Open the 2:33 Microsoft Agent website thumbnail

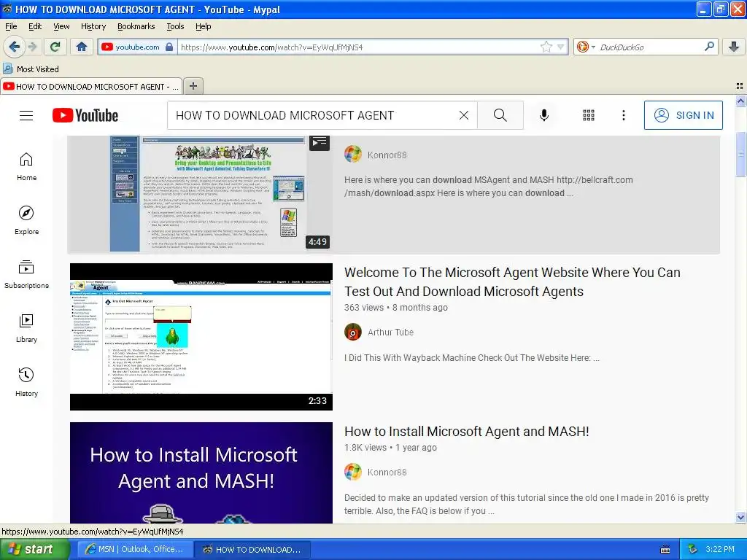click(201, 337)
